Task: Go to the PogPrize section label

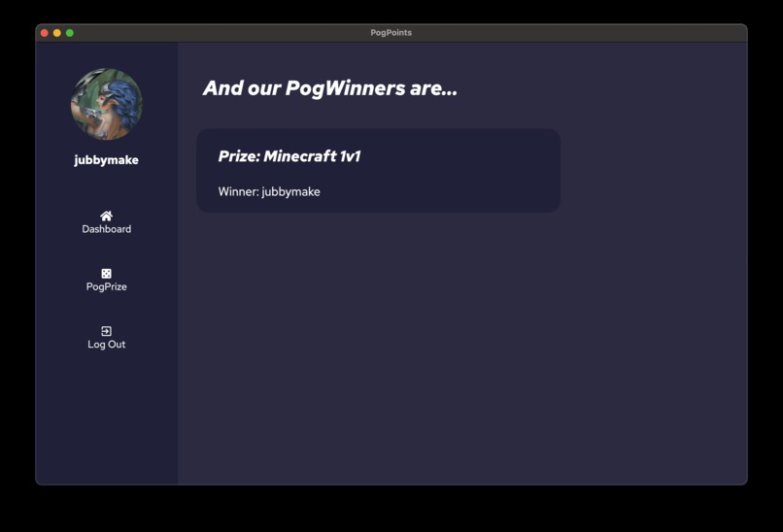Action: [106, 287]
